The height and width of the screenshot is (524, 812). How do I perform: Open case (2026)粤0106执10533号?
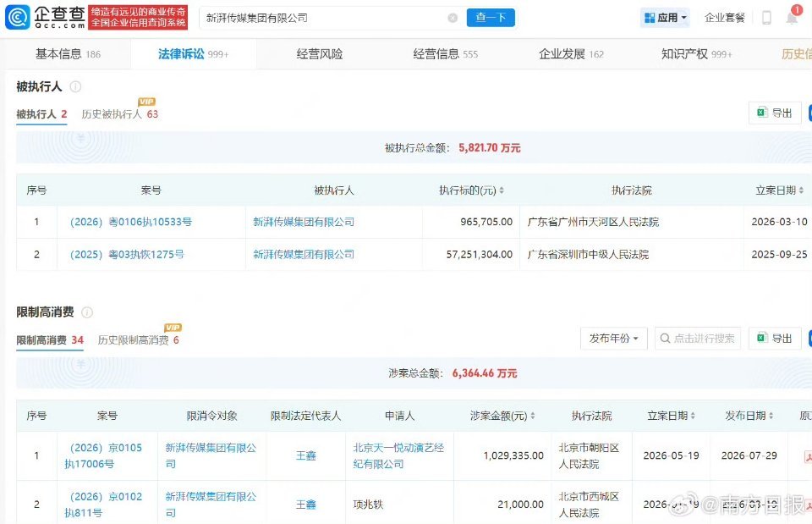(x=131, y=222)
